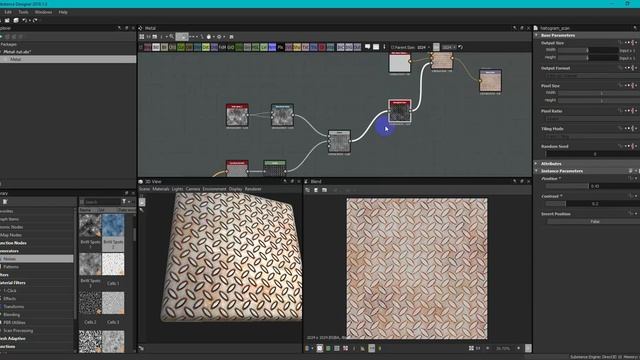The image size is (640, 360).
Task: Add a Curve node from graph toolbar
Action: 181,47
